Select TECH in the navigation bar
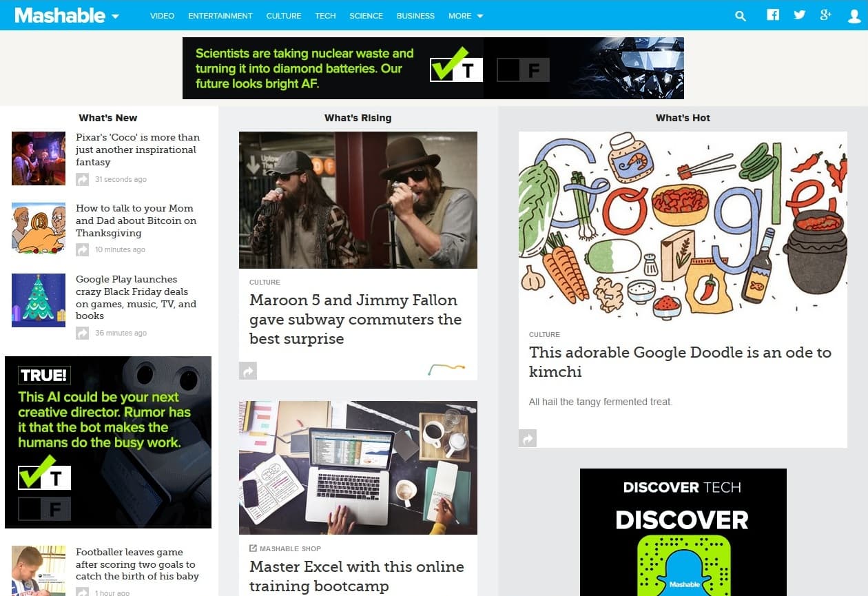The height and width of the screenshot is (596, 868). pos(325,16)
